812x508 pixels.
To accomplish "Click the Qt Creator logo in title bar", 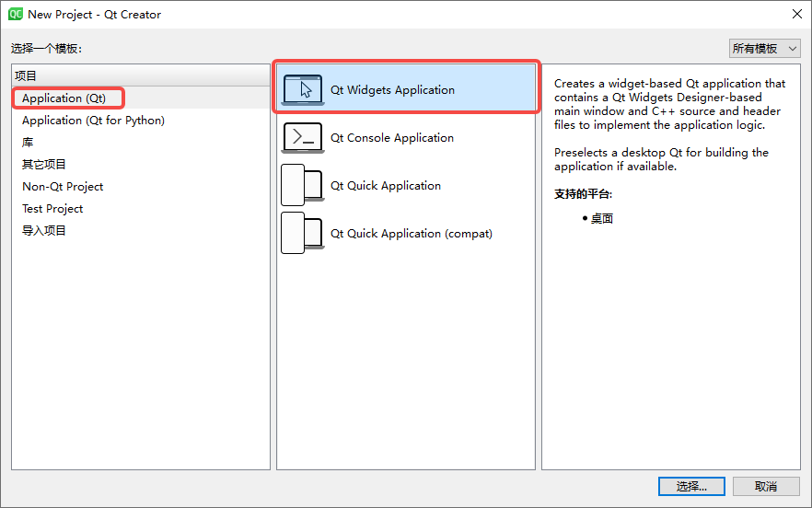I will coord(16,14).
